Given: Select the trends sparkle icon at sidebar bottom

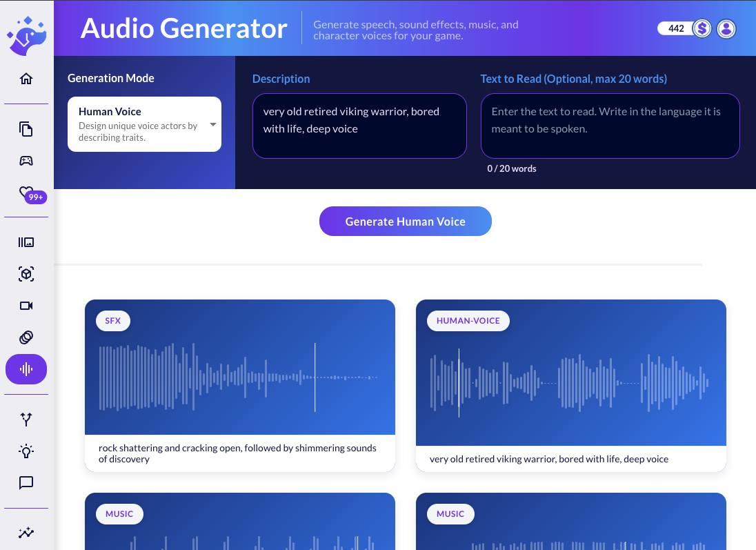Looking at the screenshot, I should tap(26, 532).
